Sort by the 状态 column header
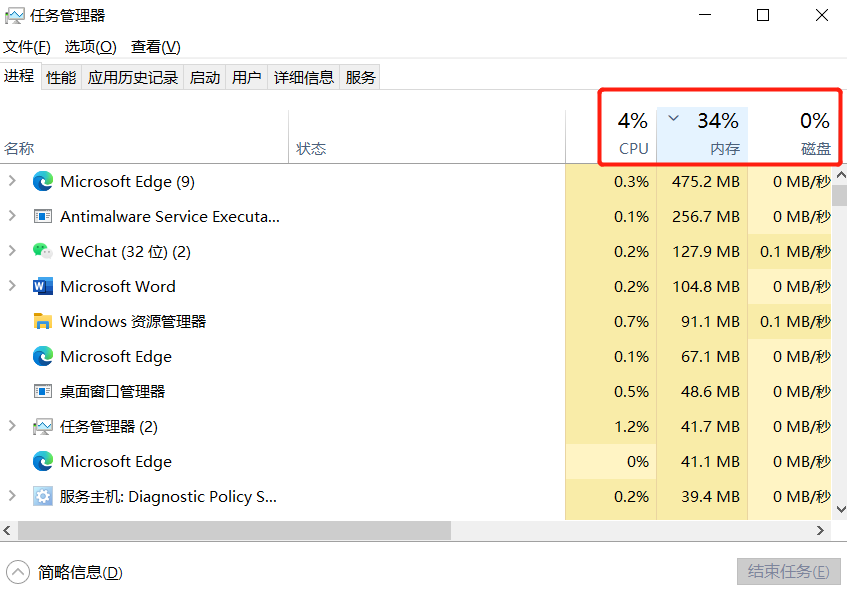847x595 pixels. pos(427,137)
